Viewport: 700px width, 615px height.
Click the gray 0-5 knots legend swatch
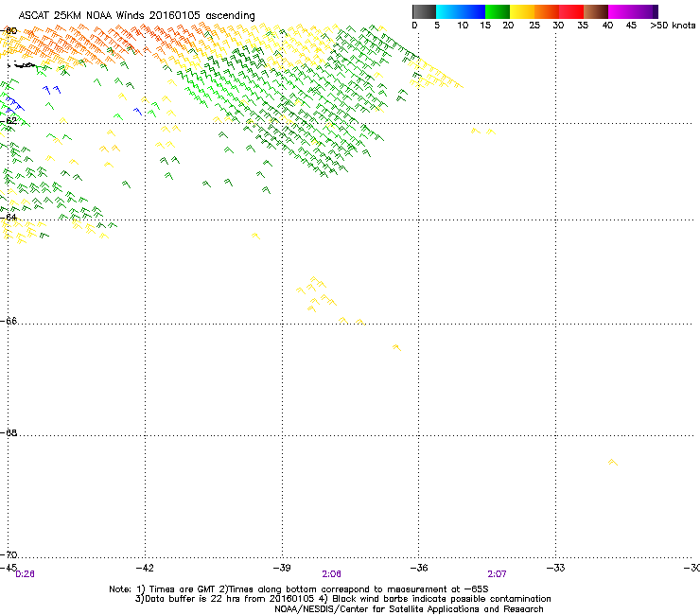point(424,11)
